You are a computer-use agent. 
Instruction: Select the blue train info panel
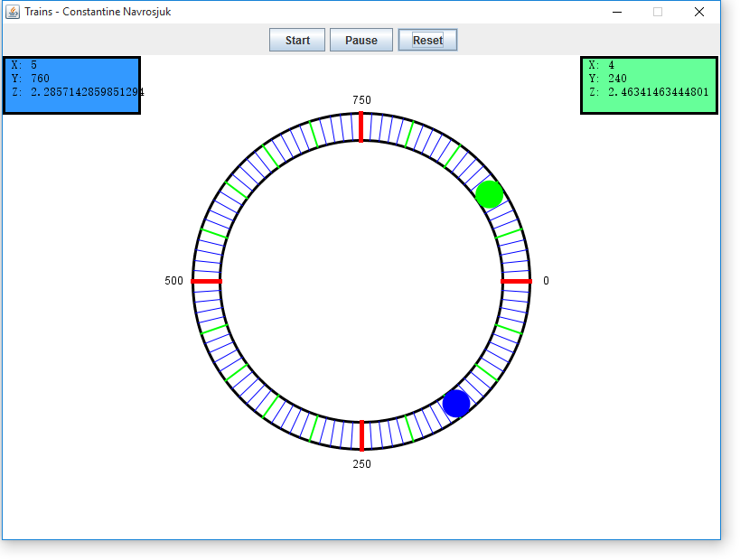(72, 86)
